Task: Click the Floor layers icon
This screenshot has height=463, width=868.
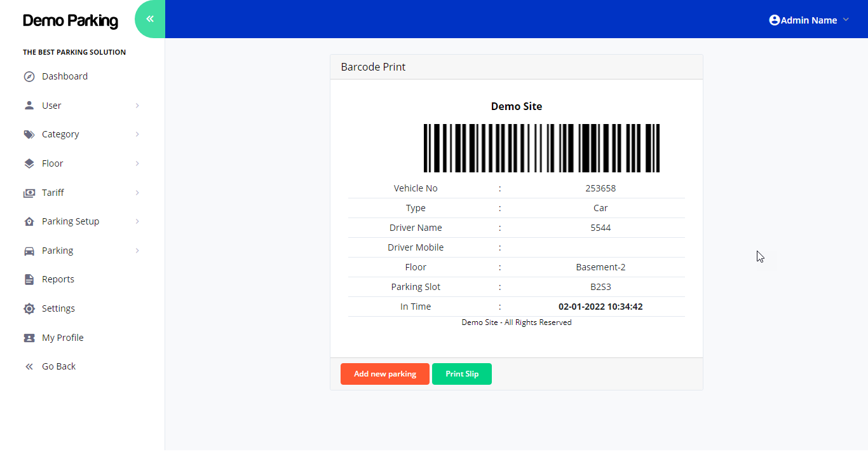Action: [29, 163]
